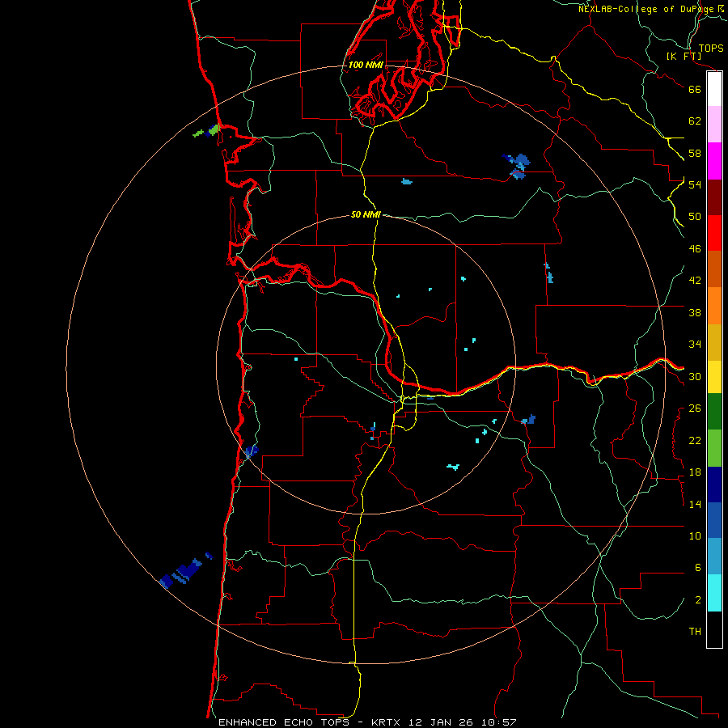Click the legend value 38

coord(695,312)
